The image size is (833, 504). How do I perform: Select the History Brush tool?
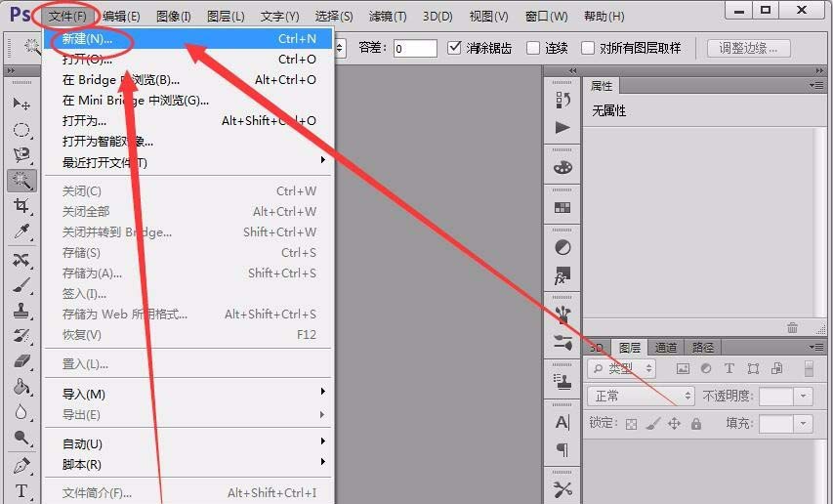21,336
